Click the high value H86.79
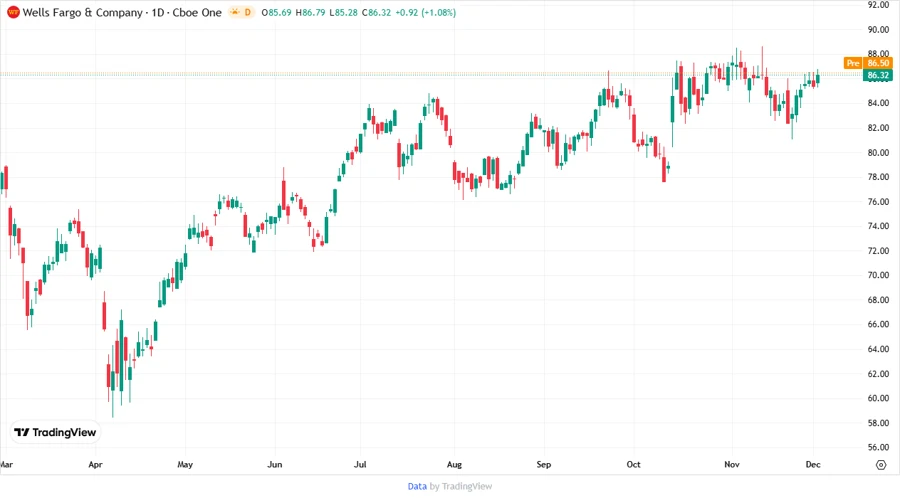The image size is (900, 498). pos(311,13)
